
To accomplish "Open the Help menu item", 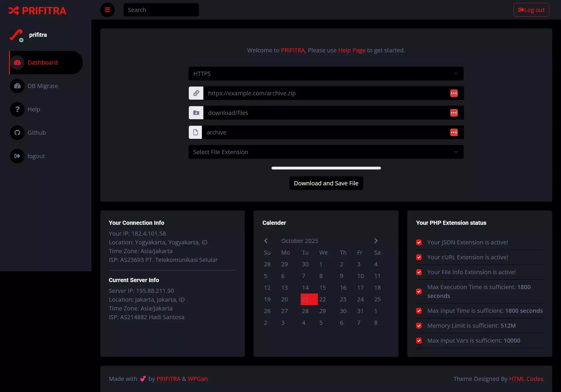I will tap(46, 109).
